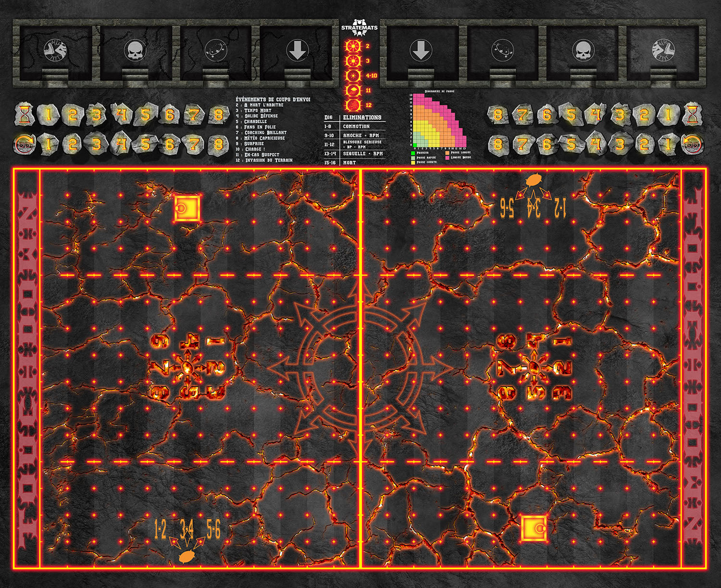
Task: Select the down arrow icon in the right dugout
Action: (421, 50)
